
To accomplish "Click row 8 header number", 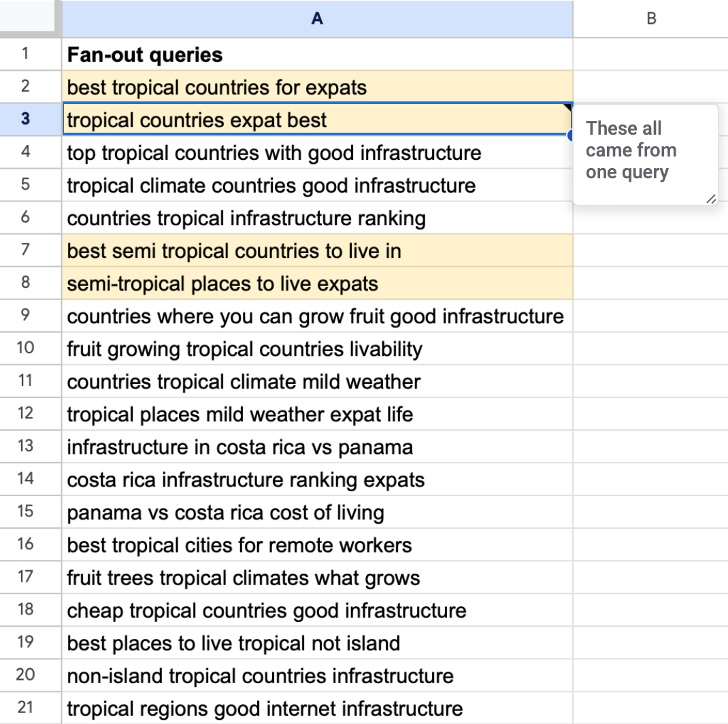I will [26, 283].
